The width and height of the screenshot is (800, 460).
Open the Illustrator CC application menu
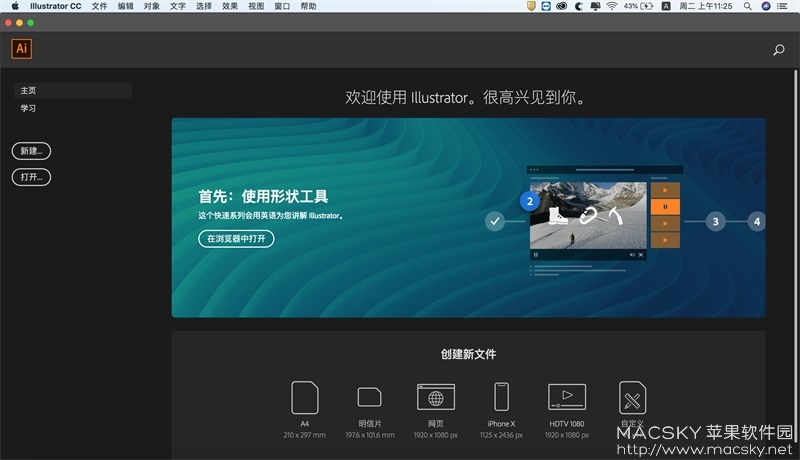click(x=56, y=6)
